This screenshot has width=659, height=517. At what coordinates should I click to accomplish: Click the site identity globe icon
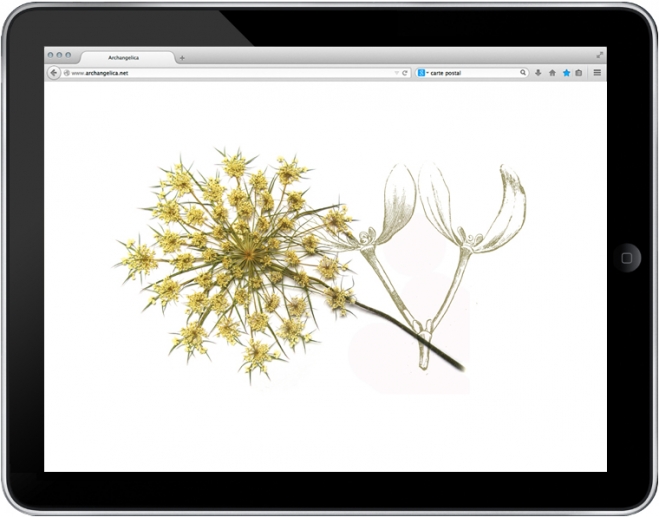point(67,73)
